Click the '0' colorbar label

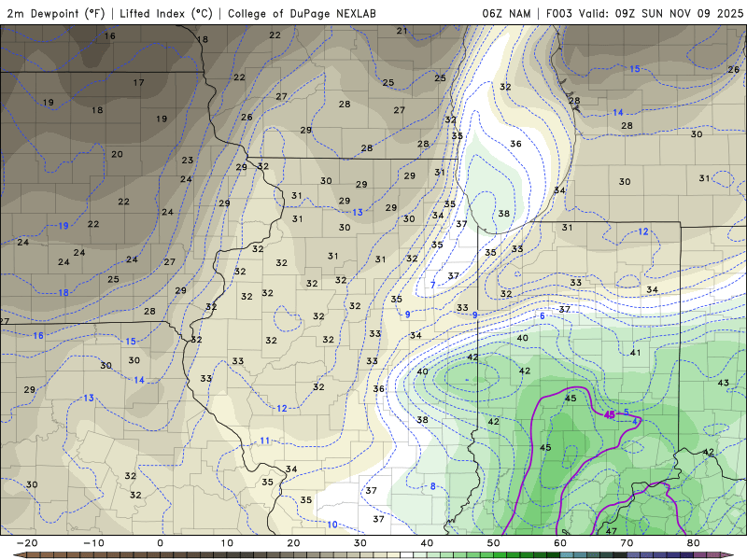click(x=160, y=543)
